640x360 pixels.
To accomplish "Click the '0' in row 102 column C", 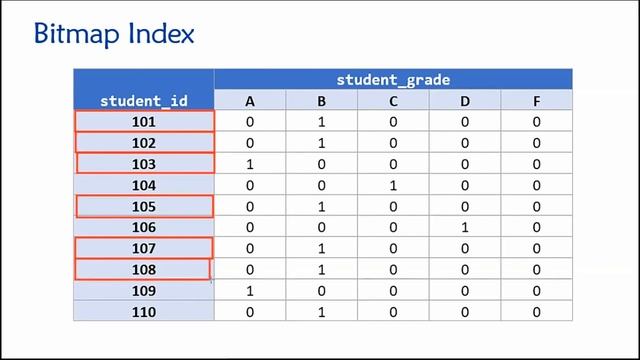I will (393, 143).
